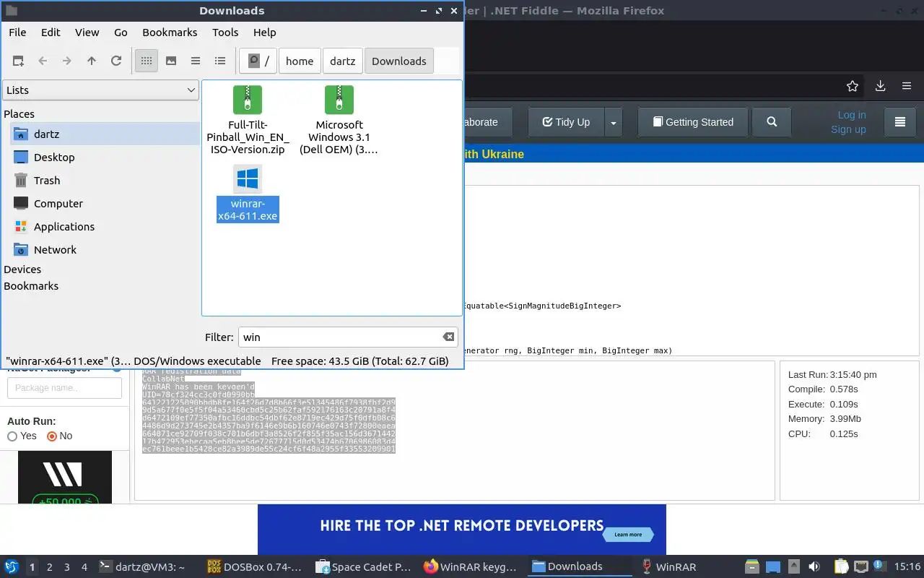Open the system start menu icon
This screenshot has height=578, width=924.
(x=12, y=567)
